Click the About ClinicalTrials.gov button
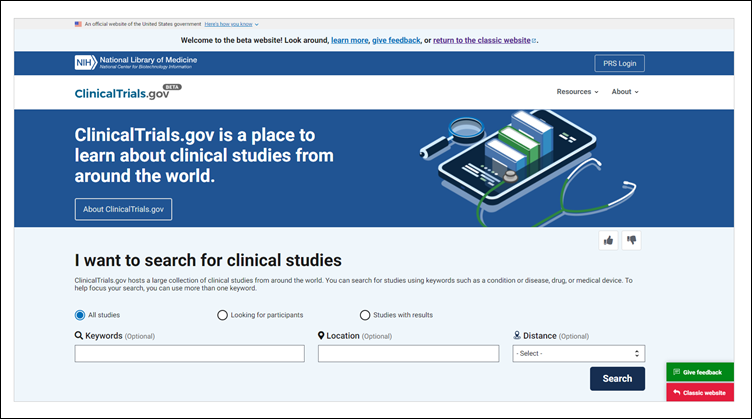 (x=123, y=209)
